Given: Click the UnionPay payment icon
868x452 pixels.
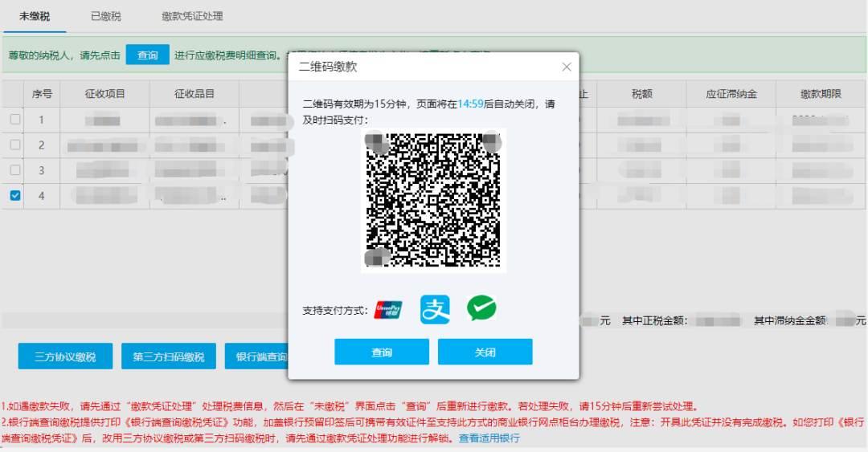Looking at the screenshot, I should click(388, 309).
